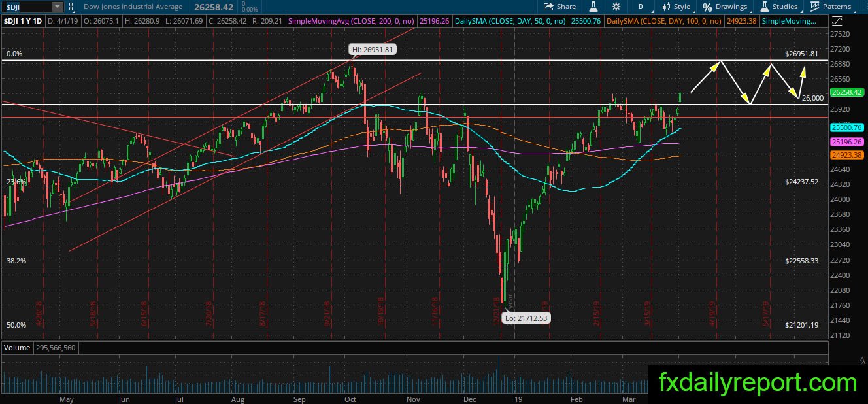Click the magenta 25196.26 axis price tag
868x404 pixels.
(x=846, y=142)
